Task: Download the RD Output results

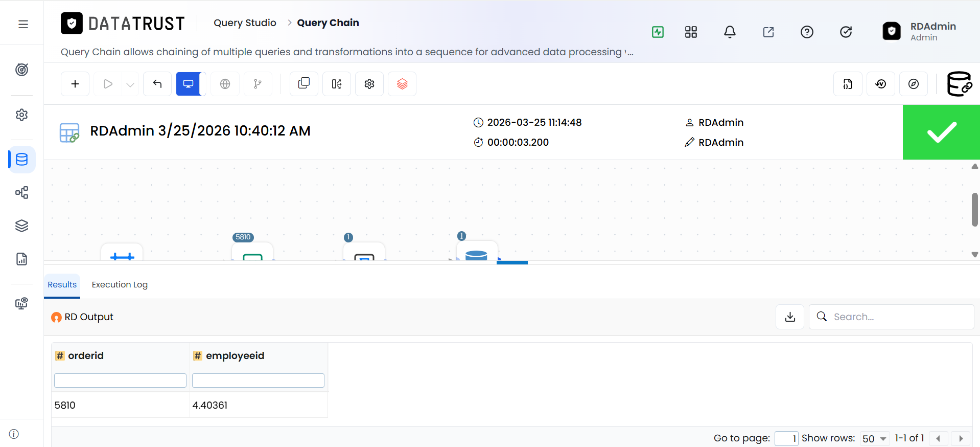Action: pyautogui.click(x=790, y=317)
